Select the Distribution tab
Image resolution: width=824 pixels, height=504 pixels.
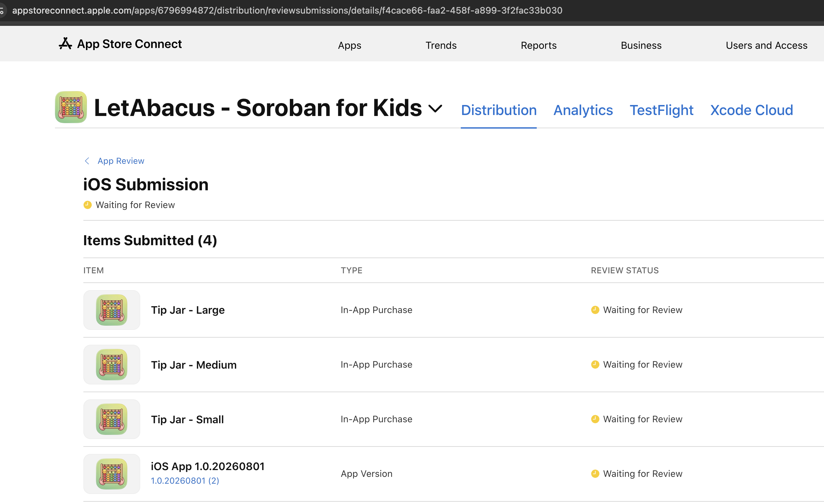pos(499,110)
